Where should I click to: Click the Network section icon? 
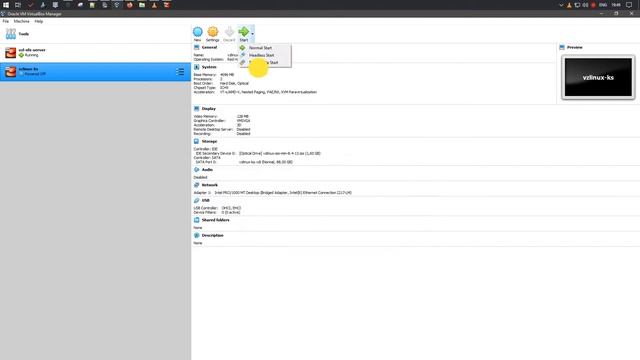pos(196,185)
